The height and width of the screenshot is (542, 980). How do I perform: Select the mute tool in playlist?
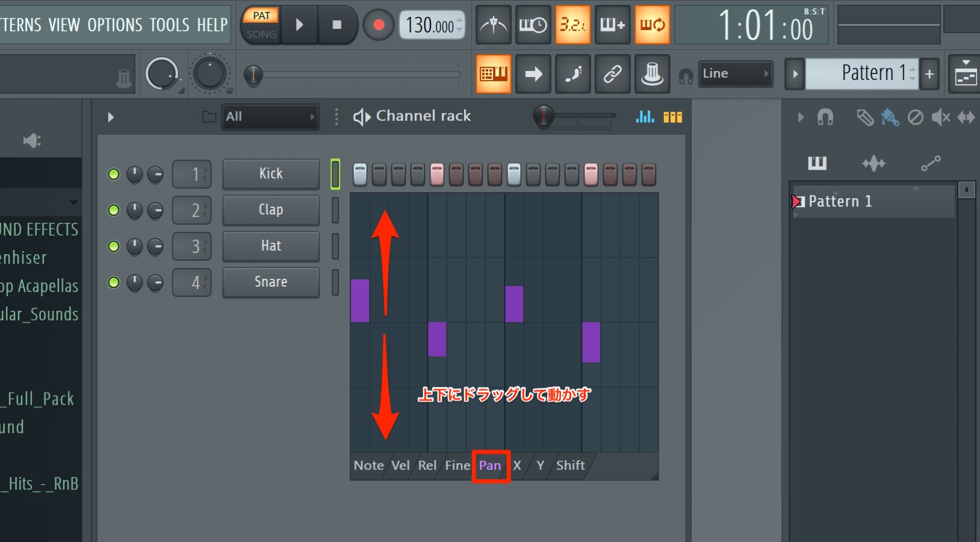[940, 117]
